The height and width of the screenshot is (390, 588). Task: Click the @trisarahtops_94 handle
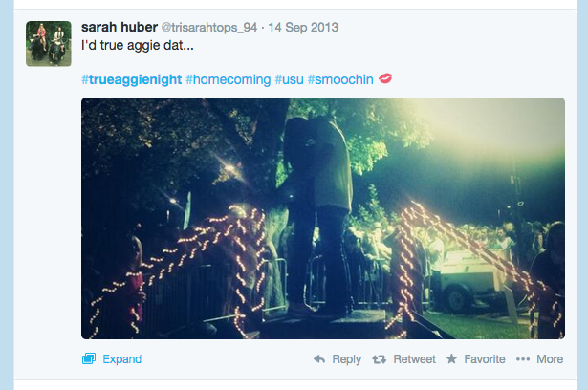[x=209, y=28]
